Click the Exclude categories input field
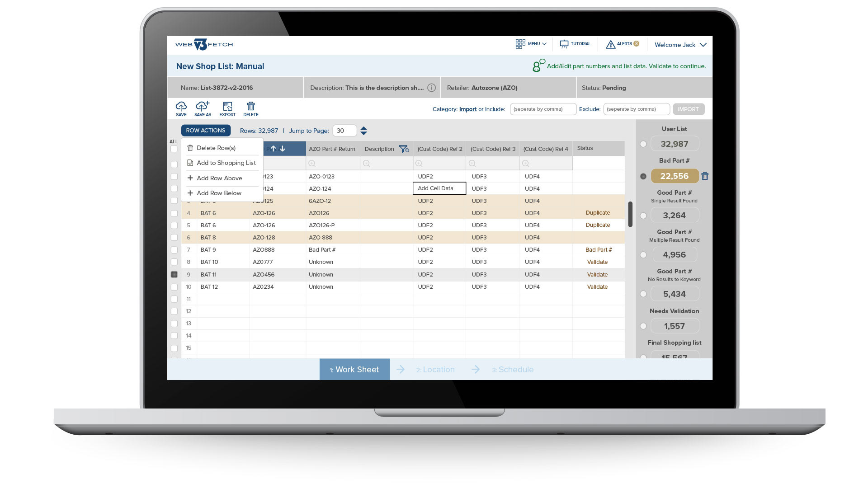 (636, 109)
